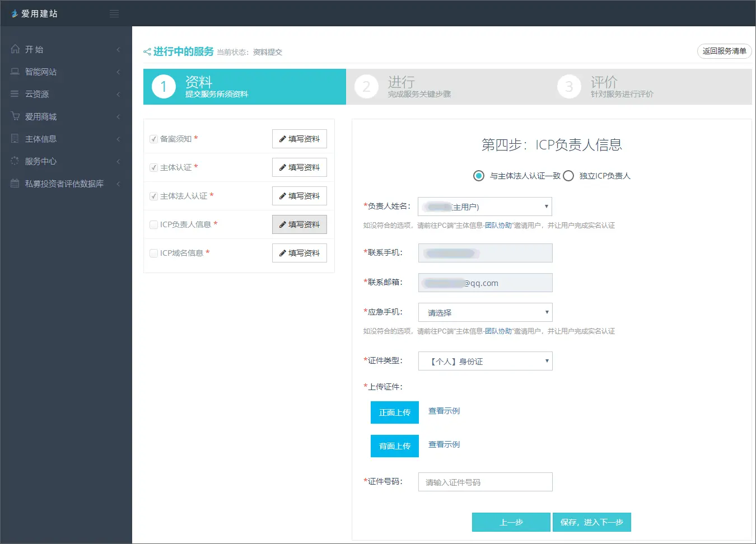The image size is (756, 544).
Task: Toggle the ICP域名信息 checkbox
Action: [x=153, y=253]
